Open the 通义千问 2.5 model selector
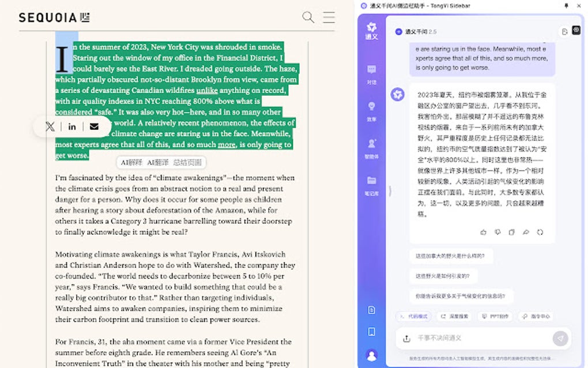This screenshot has width=588, height=368. coord(416,32)
